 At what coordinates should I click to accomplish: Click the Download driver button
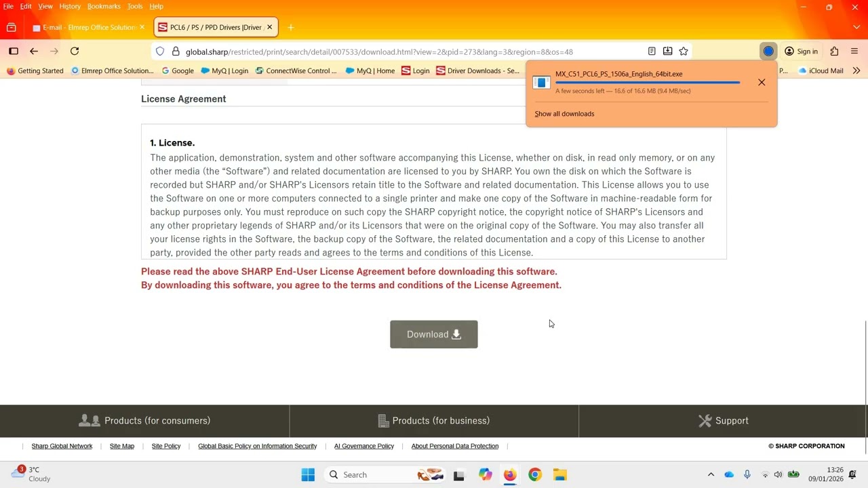pyautogui.click(x=434, y=334)
